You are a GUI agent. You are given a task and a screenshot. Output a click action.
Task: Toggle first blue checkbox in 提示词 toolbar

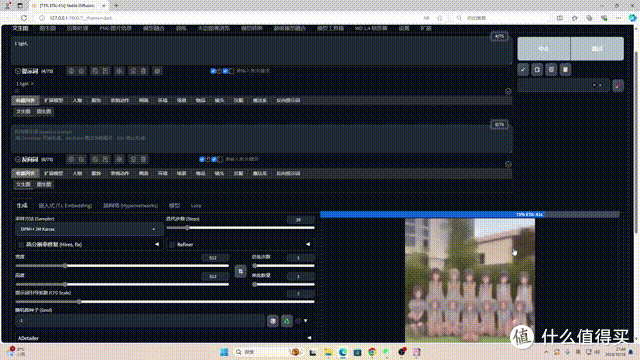(213, 71)
